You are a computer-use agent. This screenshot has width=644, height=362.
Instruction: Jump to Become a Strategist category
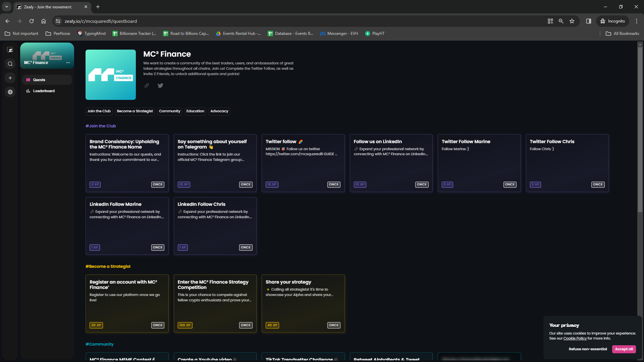[135, 111]
